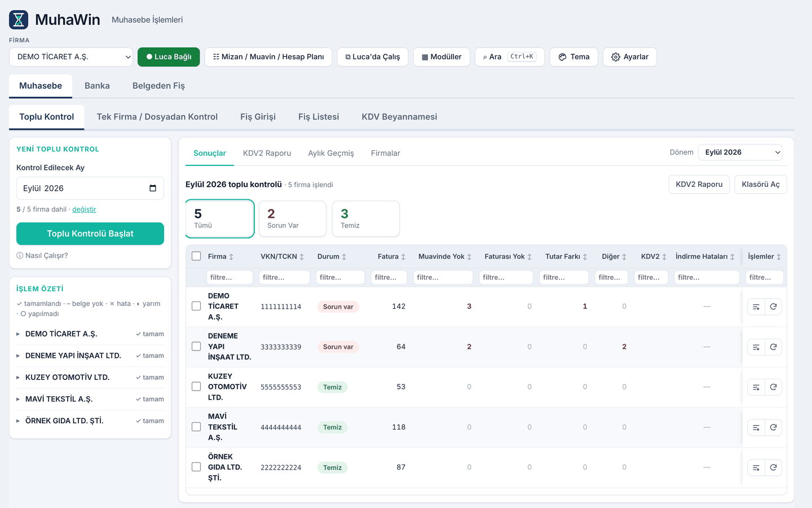Open the Fiş Girişi tab
This screenshot has width=812, height=508.
[258, 117]
